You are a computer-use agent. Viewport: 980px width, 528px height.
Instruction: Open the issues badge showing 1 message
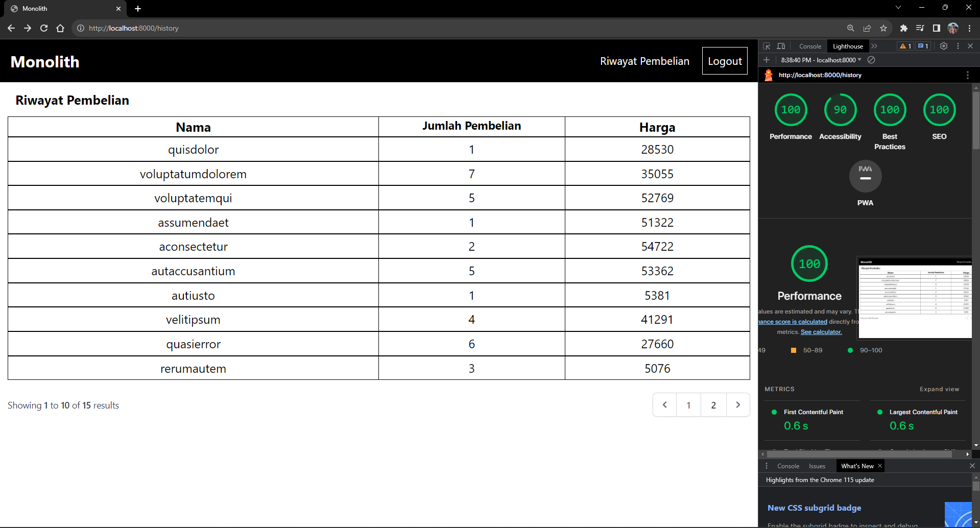point(922,46)
